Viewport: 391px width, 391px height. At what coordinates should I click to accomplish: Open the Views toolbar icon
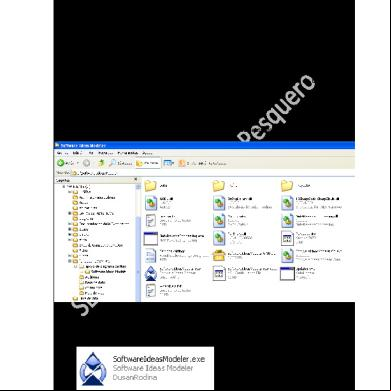[169, 163]
